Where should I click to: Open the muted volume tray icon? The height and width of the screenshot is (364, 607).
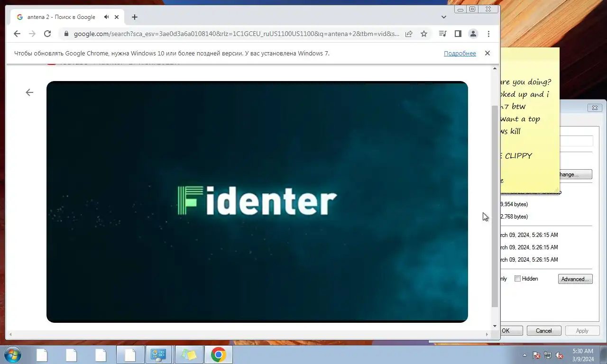pos(560,355)
